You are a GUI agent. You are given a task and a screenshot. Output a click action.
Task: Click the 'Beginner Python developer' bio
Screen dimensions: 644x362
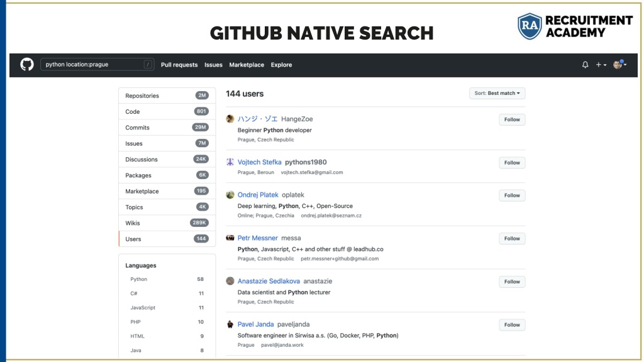click(275, 130)
